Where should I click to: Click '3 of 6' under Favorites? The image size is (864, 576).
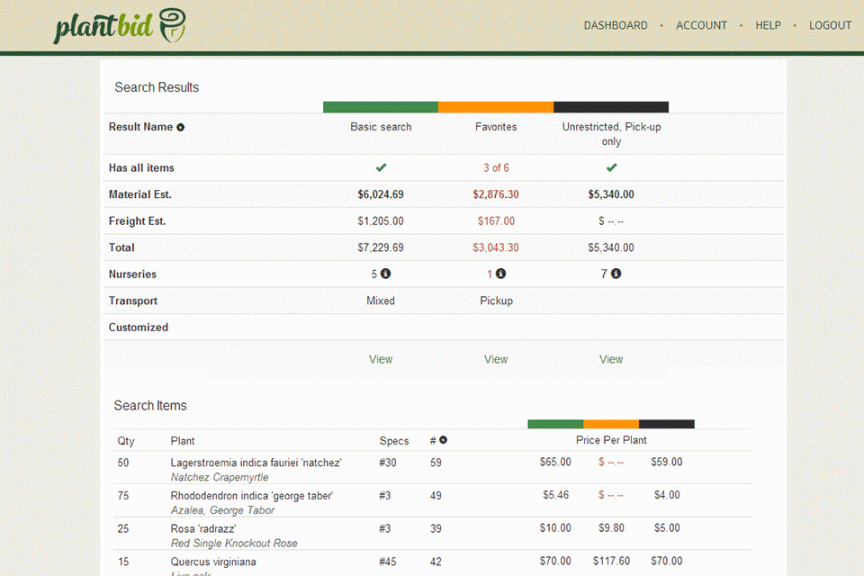point(495,167)
